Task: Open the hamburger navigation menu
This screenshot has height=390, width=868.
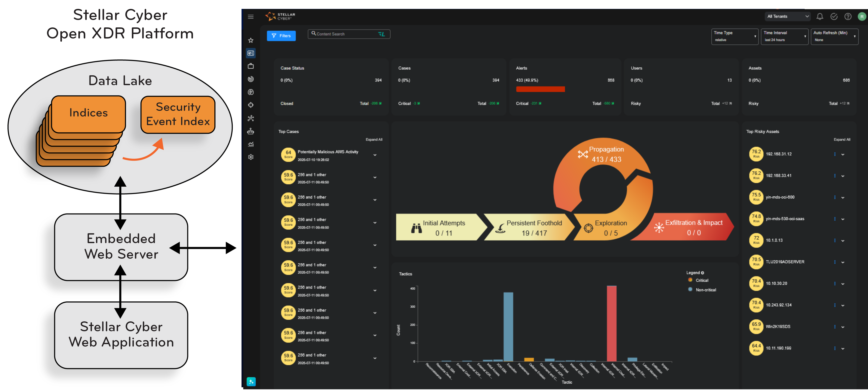Action: [250, 17]
